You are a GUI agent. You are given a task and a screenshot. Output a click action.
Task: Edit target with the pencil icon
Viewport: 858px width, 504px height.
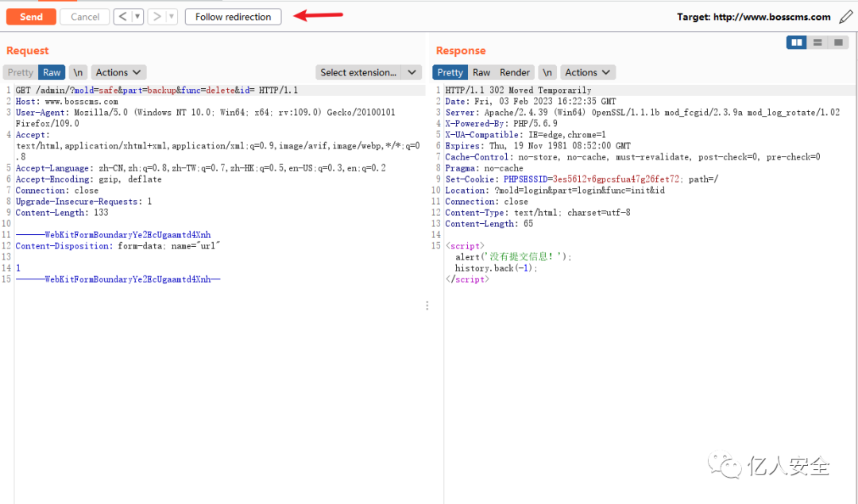846,17
